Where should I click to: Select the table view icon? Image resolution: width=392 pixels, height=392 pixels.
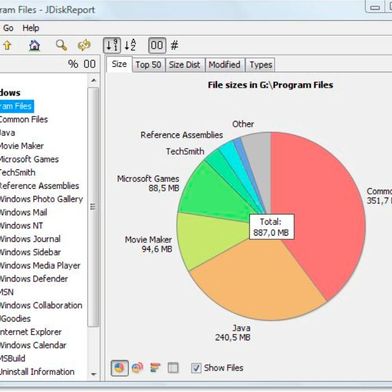point(173,368)
